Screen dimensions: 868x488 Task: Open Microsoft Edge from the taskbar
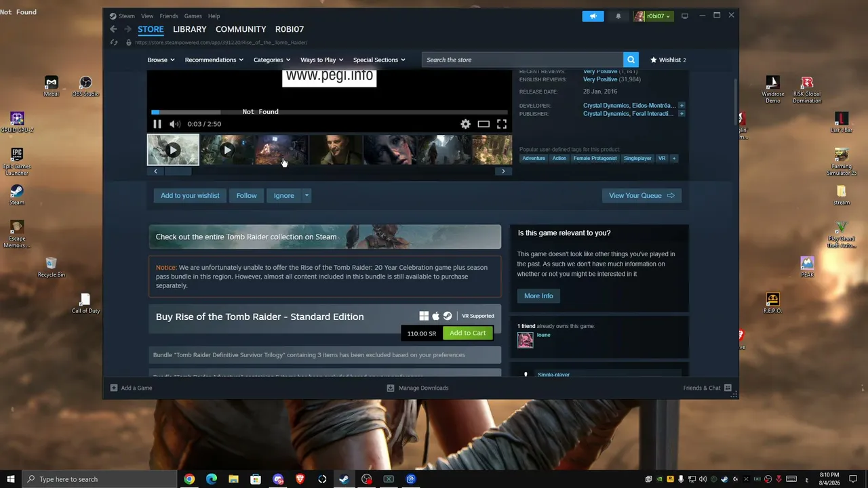tap(212, 479)
